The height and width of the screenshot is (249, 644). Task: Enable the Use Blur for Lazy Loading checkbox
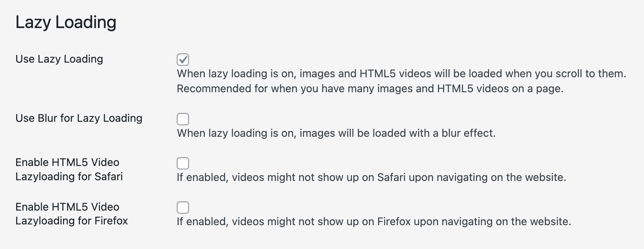pos(183,119)
